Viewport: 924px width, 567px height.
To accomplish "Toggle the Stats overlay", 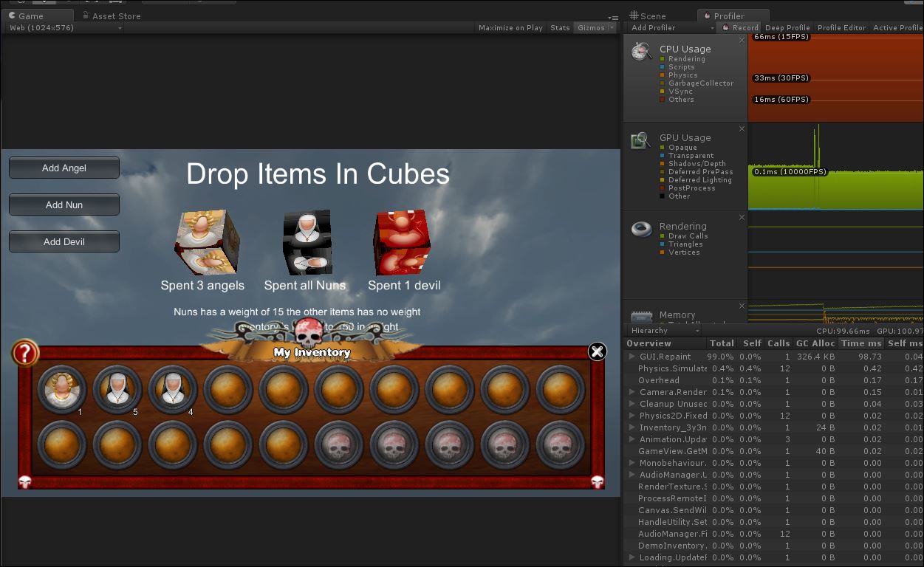I will (x=560, y=28).
